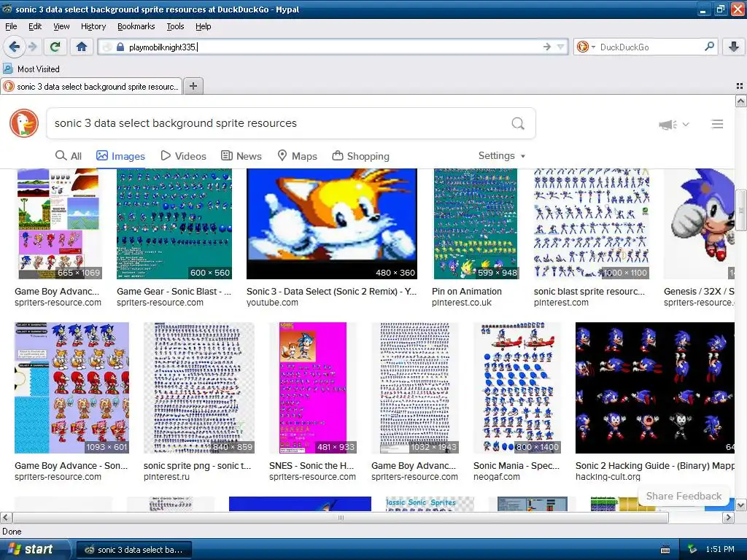The image size is (747, 560).
Task: Switch to the Maps results tab
Action: point(298,156)
